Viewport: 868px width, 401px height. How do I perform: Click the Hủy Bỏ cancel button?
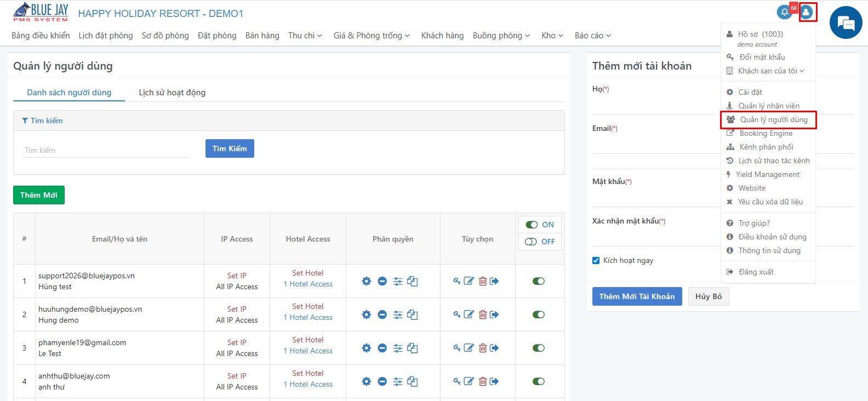pos(709,296)
